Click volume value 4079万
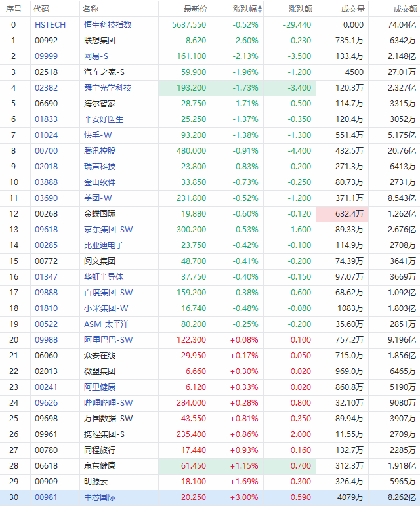Screen dimensions: 420x508 click(350, 497)
